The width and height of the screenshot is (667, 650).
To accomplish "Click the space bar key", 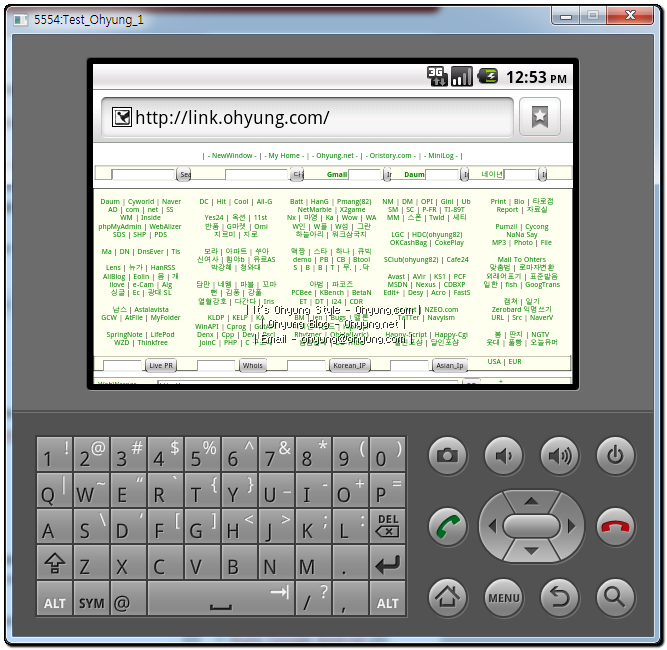I will [x=221, y=599].
